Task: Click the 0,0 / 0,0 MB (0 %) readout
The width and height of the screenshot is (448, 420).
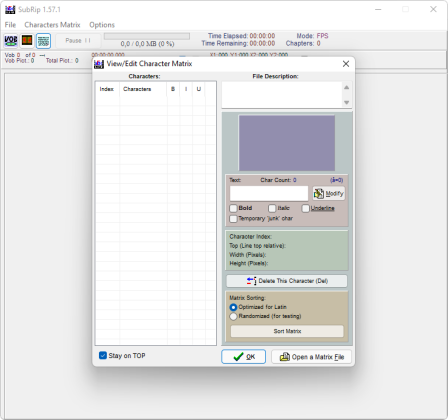Action: click(x=147, y=44)
